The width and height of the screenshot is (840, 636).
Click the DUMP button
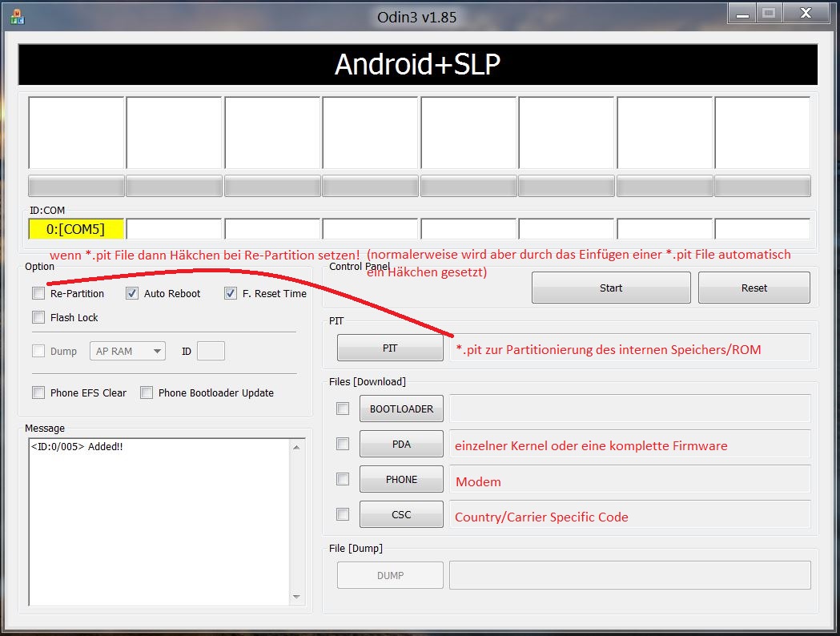(390, 575)
